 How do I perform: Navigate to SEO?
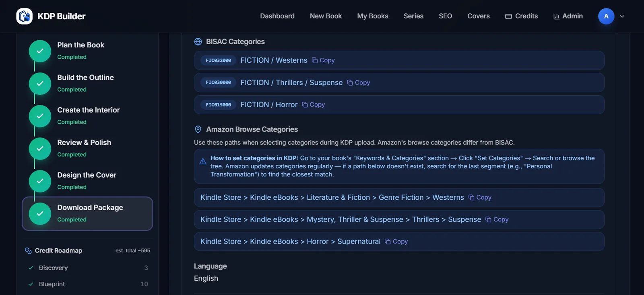(445, 16)
